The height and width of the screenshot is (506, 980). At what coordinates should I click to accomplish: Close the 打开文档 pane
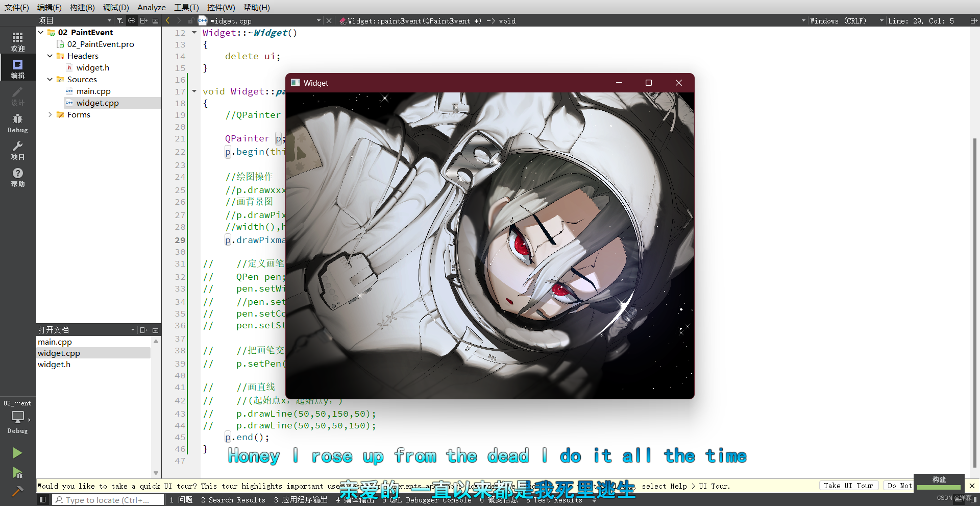(156, 330)
